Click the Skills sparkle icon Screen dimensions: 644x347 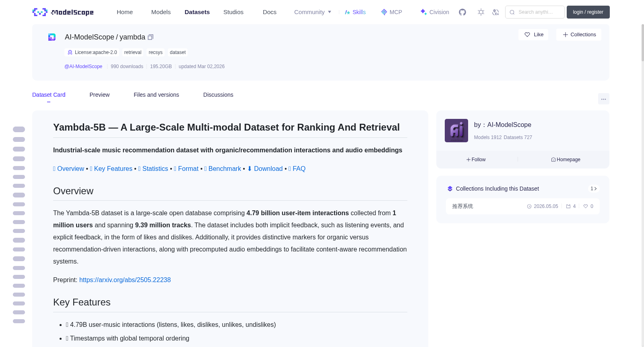coord(347,12)
